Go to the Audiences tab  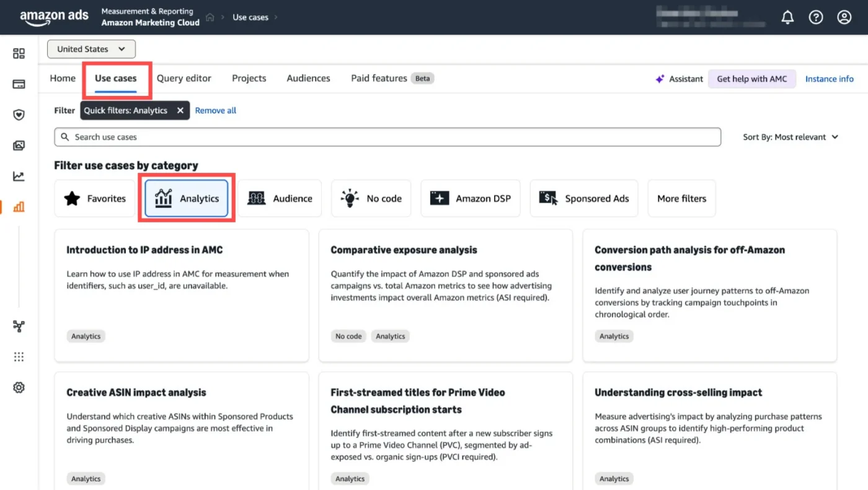[x=308, y=78]
